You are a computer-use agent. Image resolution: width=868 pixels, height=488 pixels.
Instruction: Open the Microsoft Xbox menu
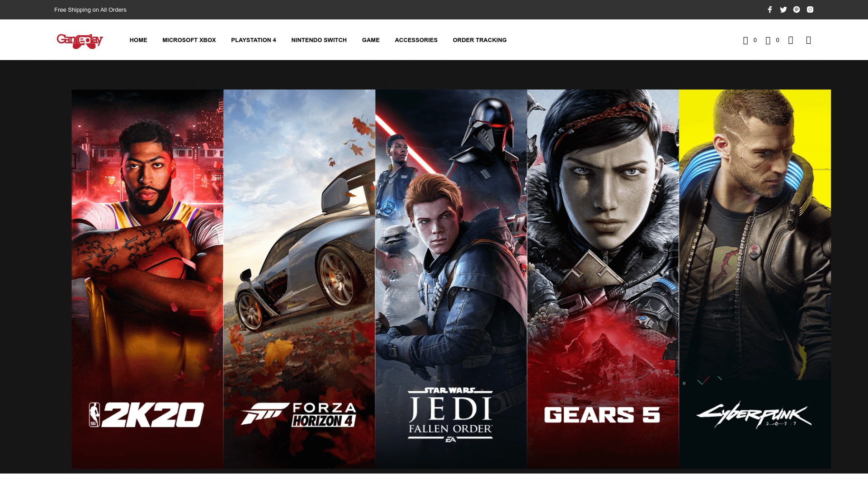pos(189,40)
